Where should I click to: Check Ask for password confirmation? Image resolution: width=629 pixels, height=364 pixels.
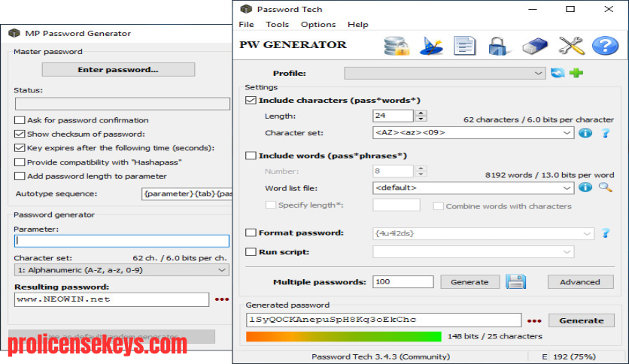pyautogui.click(x=20, y=120)
